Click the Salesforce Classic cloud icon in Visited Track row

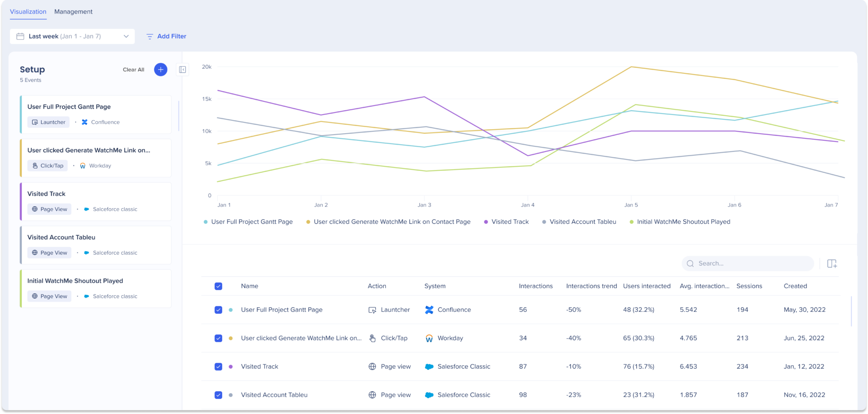429,366
